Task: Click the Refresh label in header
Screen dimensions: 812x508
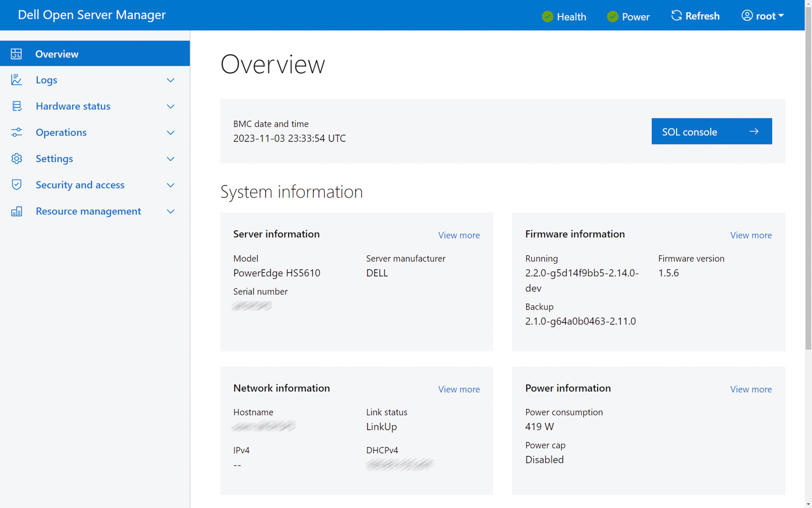Action: pos(702,16)
